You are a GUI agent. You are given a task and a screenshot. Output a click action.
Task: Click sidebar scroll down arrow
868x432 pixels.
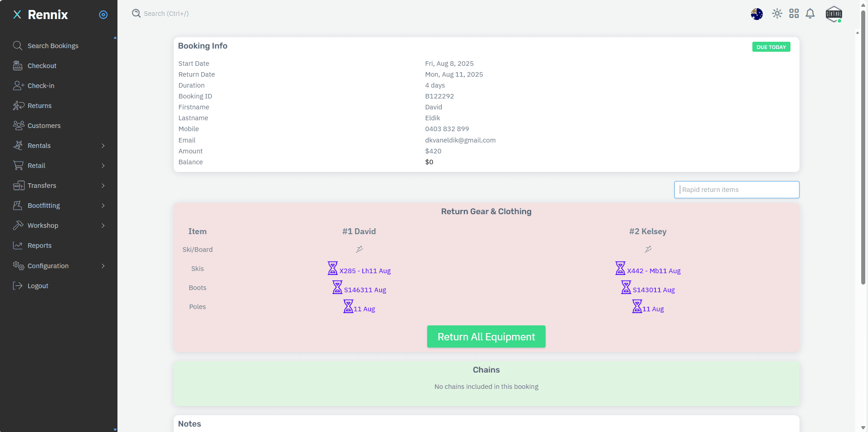click(115, 429)
